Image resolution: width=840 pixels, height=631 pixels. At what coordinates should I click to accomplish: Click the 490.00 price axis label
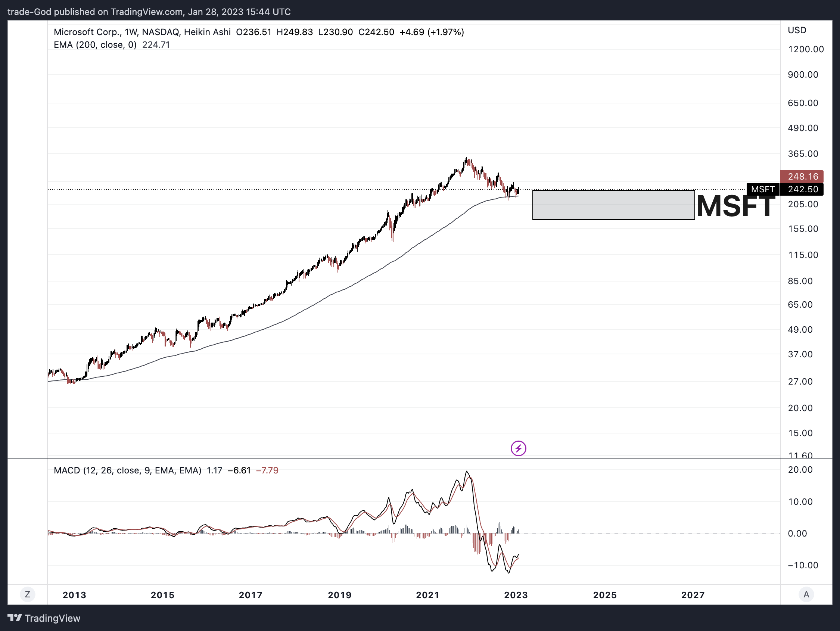803,128
